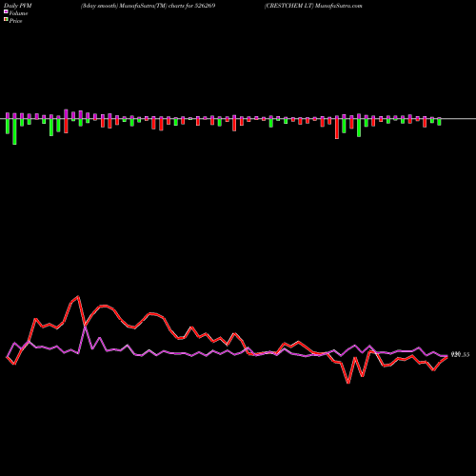
Task: Click the tallest red peak on the price line
Action: click(x=78, y=297)
